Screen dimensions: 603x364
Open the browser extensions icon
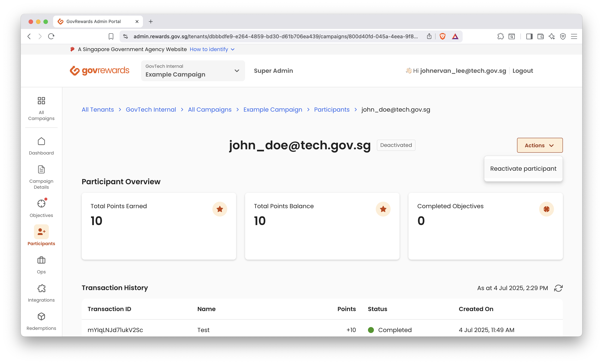501,36
